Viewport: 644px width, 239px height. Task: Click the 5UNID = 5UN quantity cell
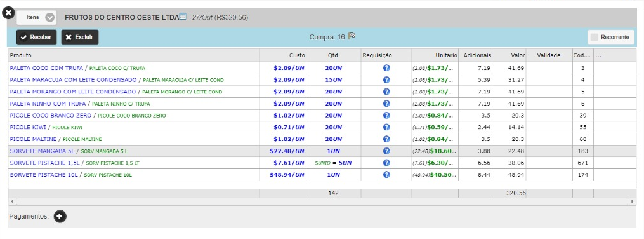[x=333, y=163]
